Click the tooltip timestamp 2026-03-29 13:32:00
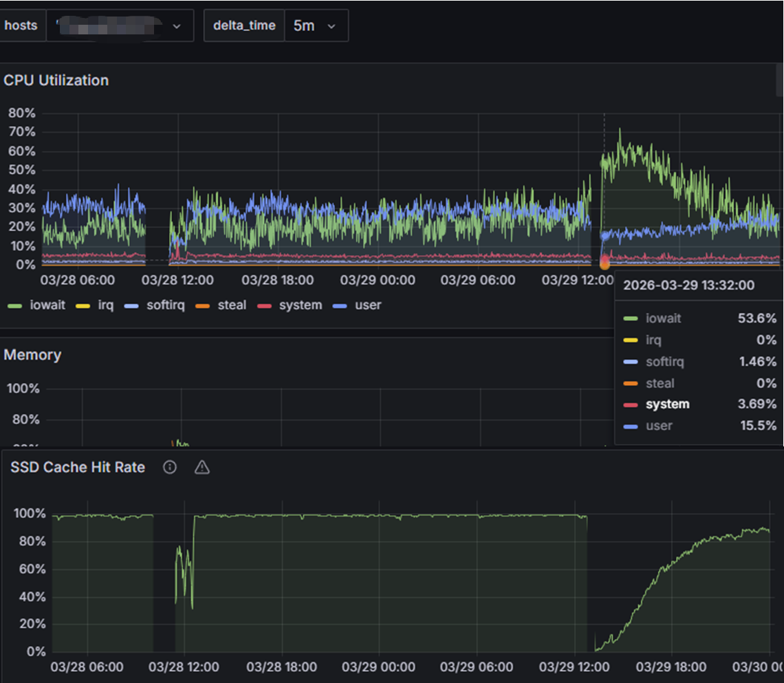This screenshot has height=683, width=784. coord(689,285)
